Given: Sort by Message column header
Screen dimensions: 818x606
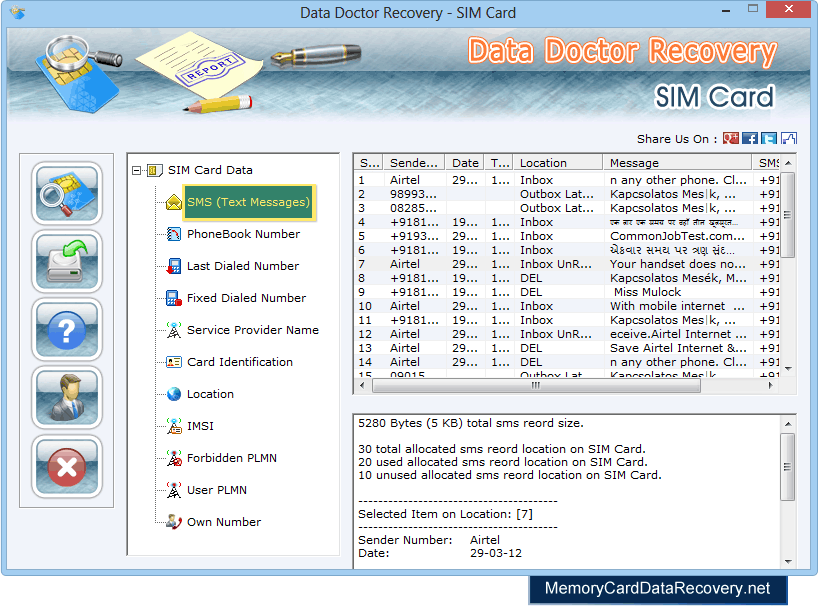Looking at the screenshot, I should pos(677,163).
